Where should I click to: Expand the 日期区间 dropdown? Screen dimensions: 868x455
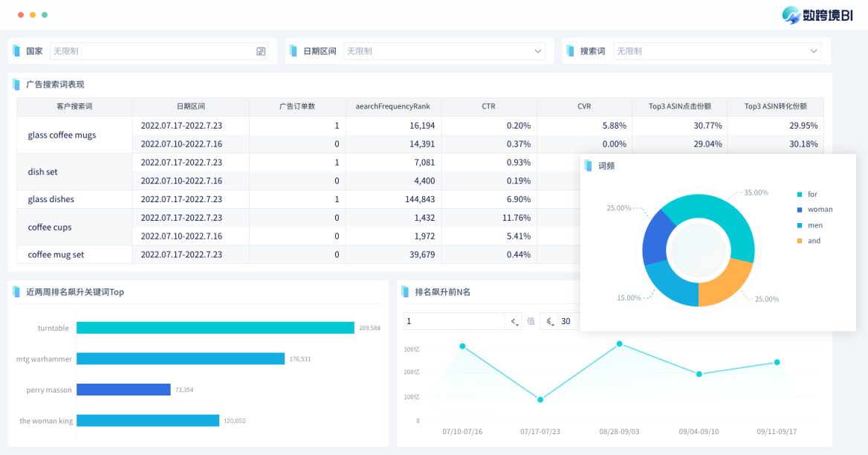point(538,51)
